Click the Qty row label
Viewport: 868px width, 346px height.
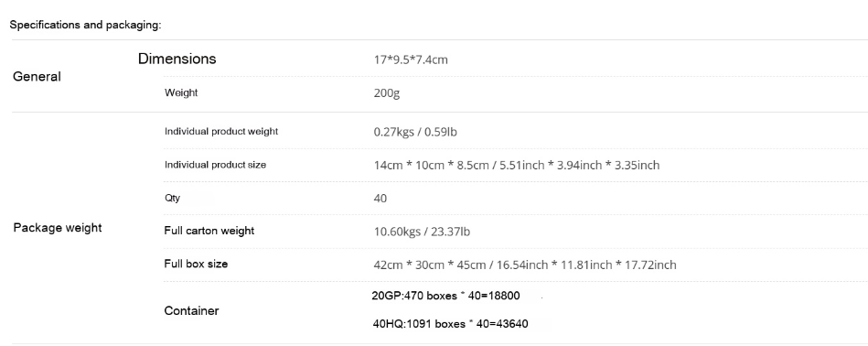point(172,198)
